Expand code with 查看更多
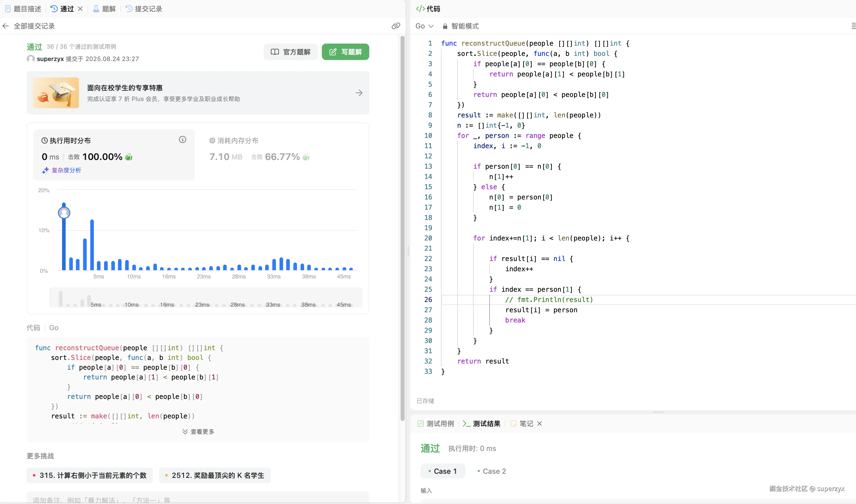The width and height of the screenshot is (856, 504). (x=198, y=432)
